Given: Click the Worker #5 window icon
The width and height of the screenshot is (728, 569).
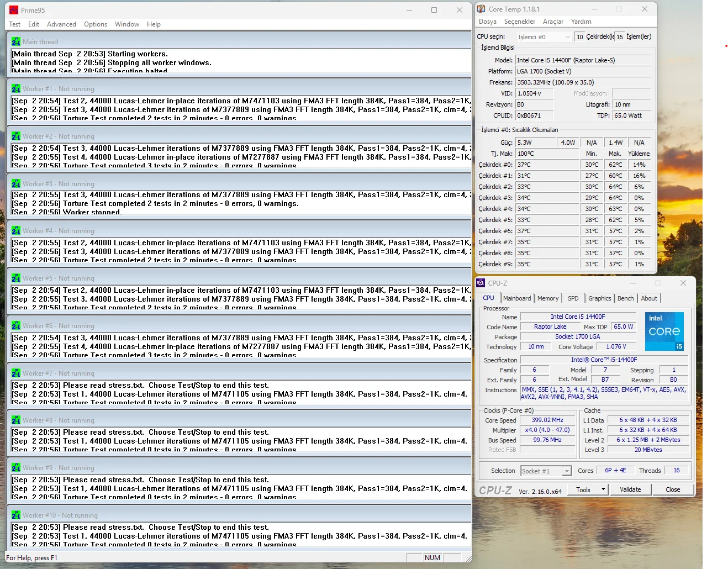Looking at the screenshot, I should [x=16, y=278].
